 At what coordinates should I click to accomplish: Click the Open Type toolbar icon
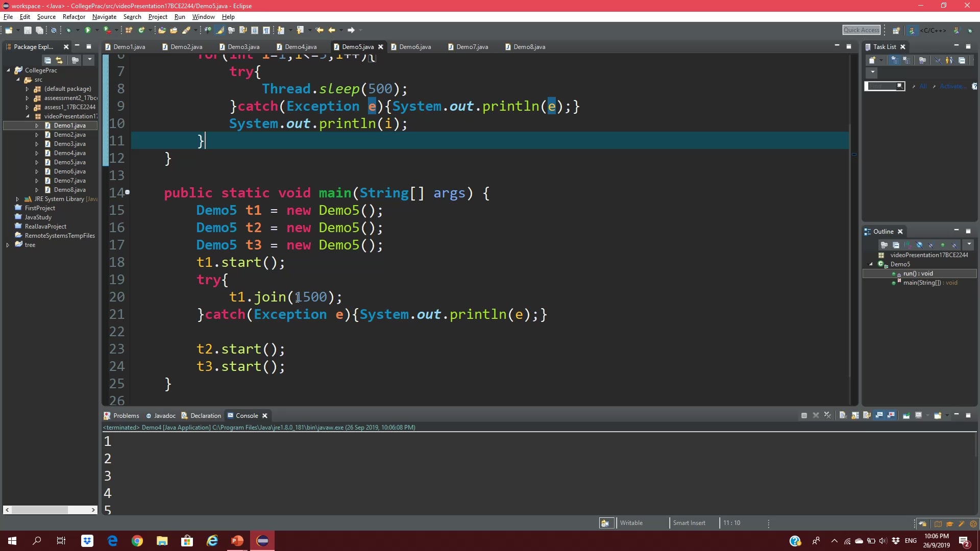pos(162,31)
